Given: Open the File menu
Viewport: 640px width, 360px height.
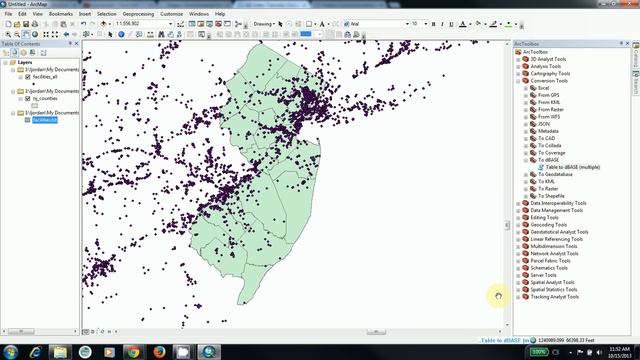Looking at the screenshot, I should pyautogui.click(x=8, y=14).
